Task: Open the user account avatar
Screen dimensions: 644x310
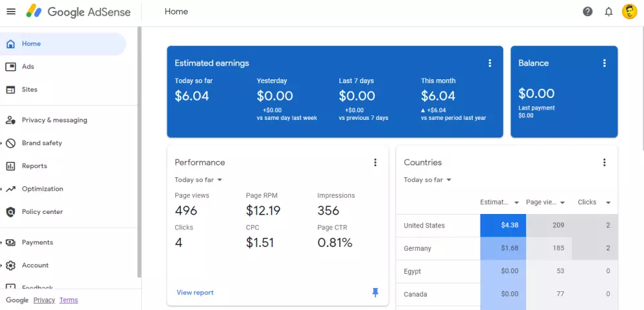Action: click(x=629, y=12)
